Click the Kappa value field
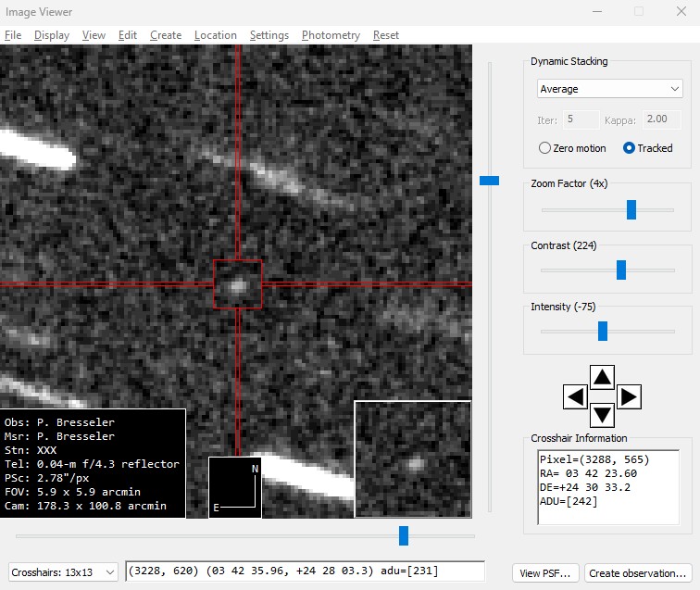The width and height of the screenshot is (700, 590). point(662,119)
